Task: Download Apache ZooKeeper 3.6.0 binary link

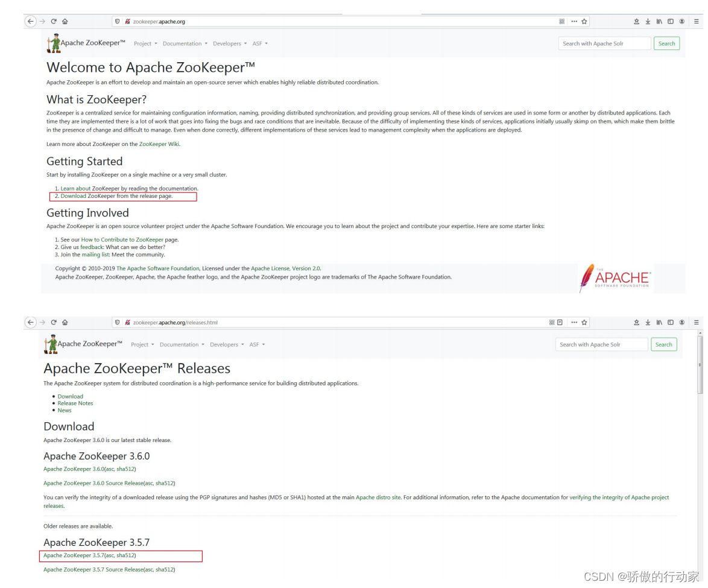Action: click(74, 469)
